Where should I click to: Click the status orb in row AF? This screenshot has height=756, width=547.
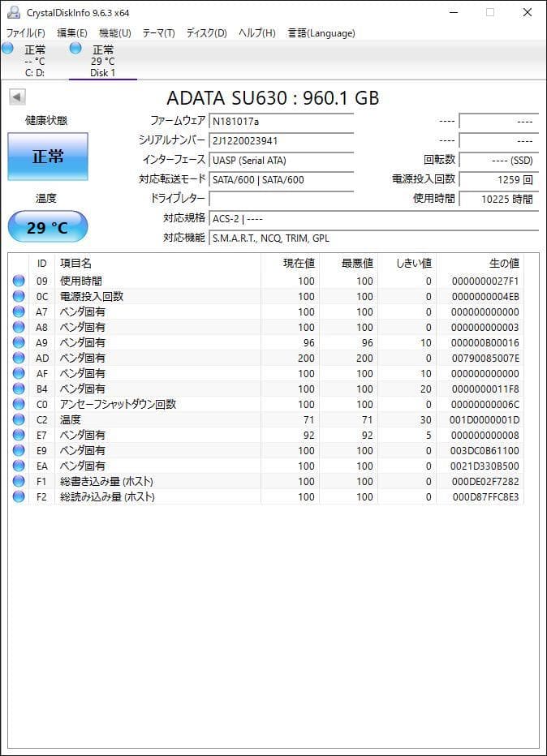[x=19, y=373]
